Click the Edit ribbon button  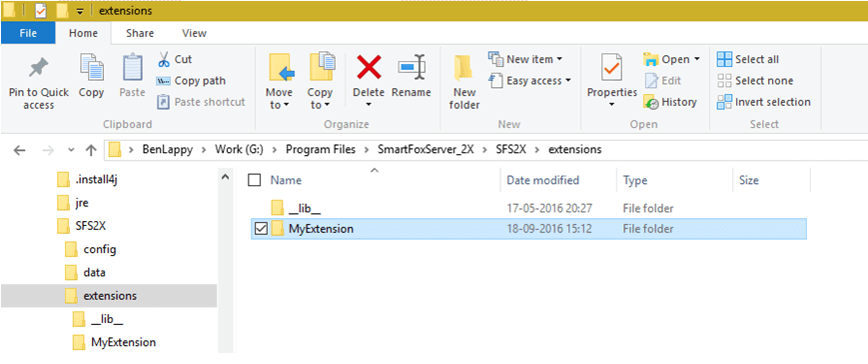[663, 81]
